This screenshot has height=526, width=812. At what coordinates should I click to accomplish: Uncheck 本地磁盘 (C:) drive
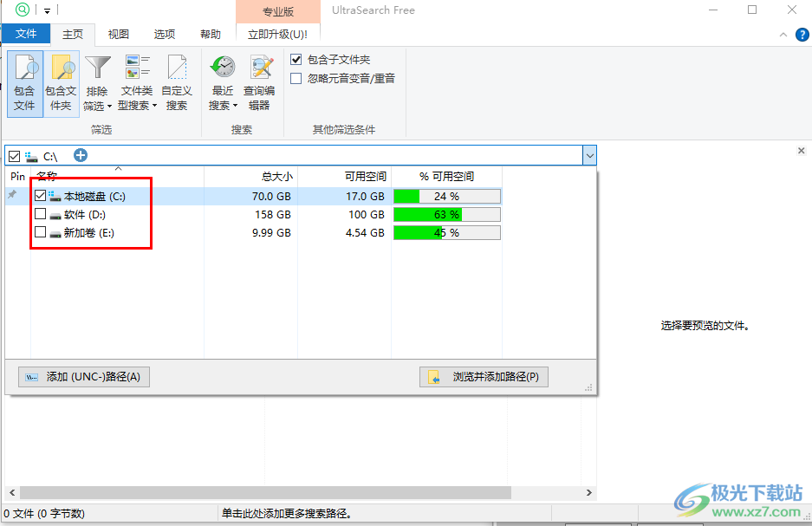pyautogui.click(x=40, y=195)
